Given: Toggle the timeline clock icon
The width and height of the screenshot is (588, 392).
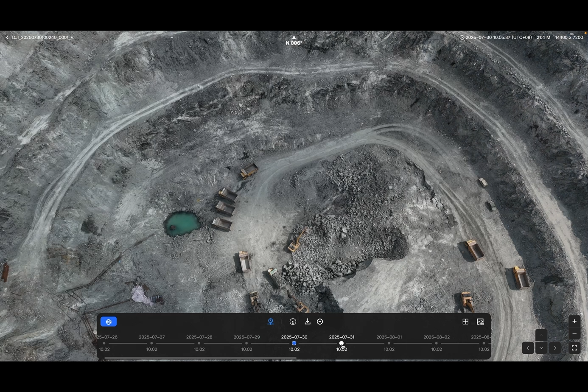Looking at the screenshot, I should click(271, 322).
